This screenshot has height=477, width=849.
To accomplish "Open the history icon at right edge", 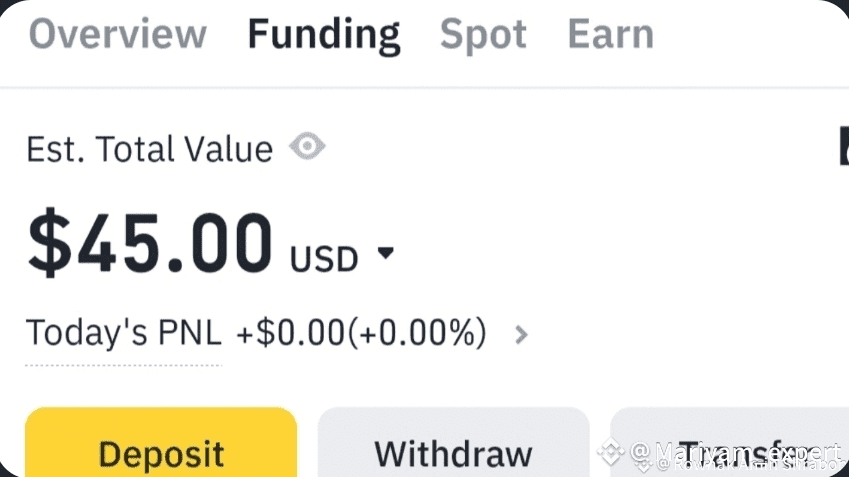I will click(843, 147).
